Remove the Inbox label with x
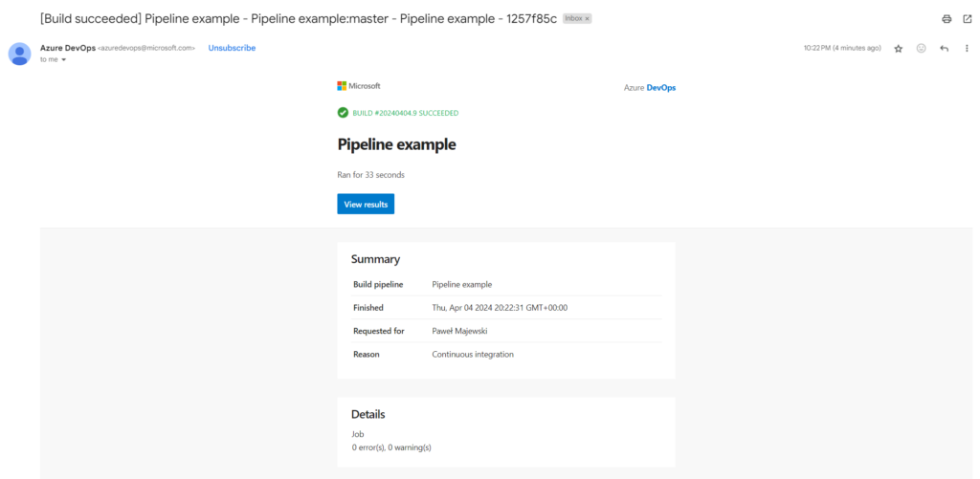980x479 pixels. point(587,18)
